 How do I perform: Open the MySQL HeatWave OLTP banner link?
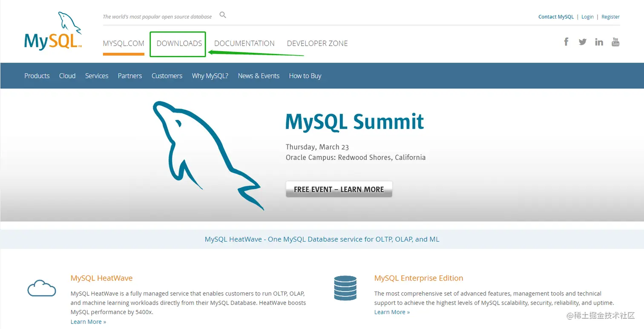(x=322, y=239)
